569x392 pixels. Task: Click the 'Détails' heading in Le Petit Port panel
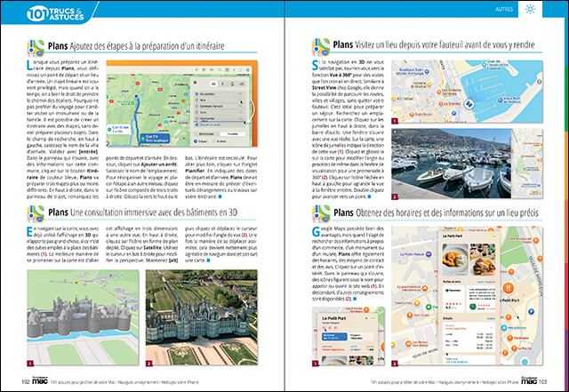[448, 318]
